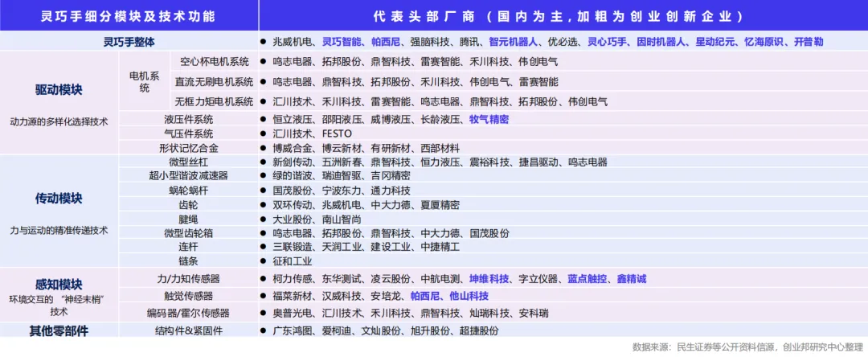This screenshot has width=868, height=357.
Task: Select the bold company '他山科技'
Action: (x=469, y=296)
